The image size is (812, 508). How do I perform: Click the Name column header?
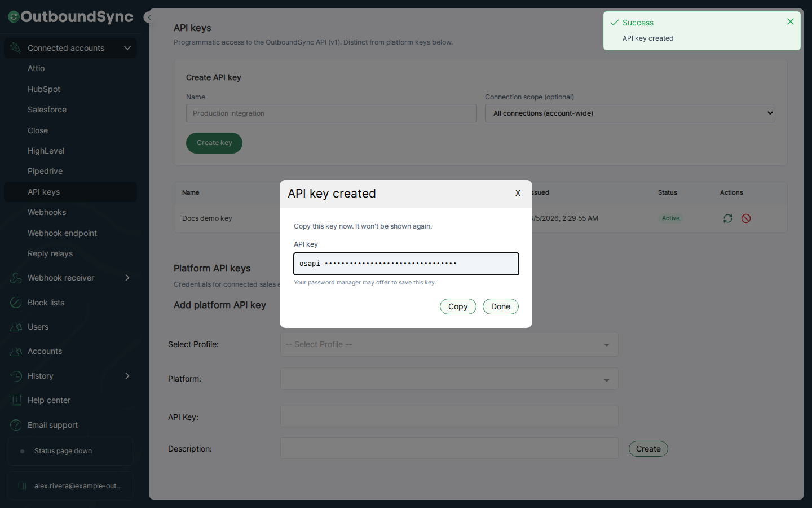191,192
